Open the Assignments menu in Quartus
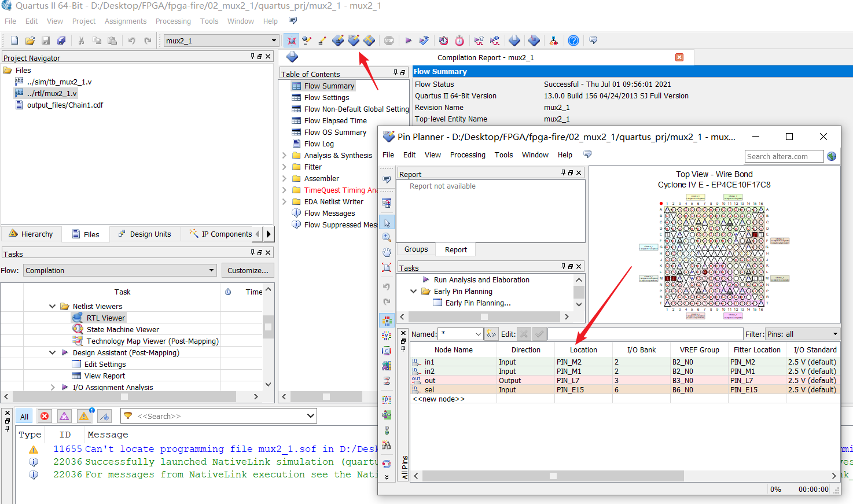The image size is (853, 504). (x=126, y=21)
